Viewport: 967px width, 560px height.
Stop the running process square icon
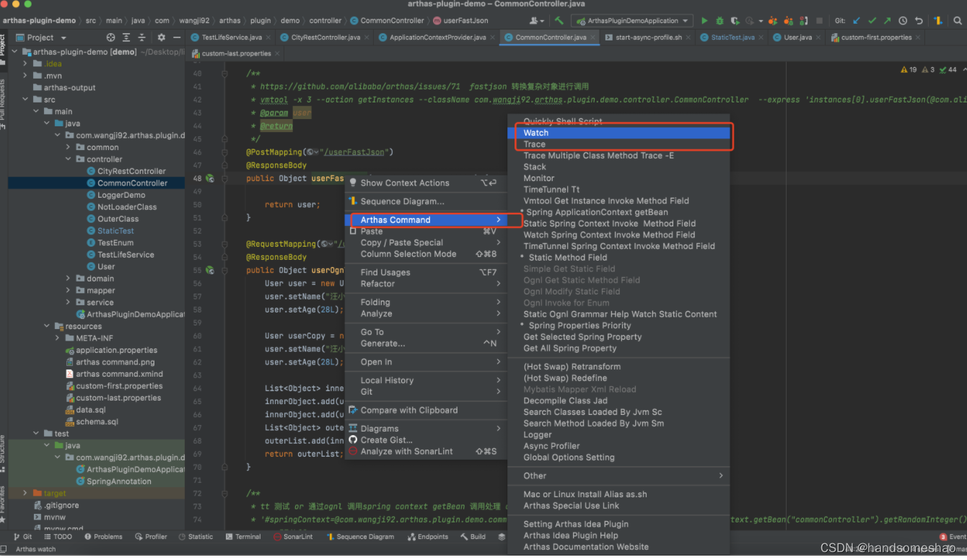[819, 21]
